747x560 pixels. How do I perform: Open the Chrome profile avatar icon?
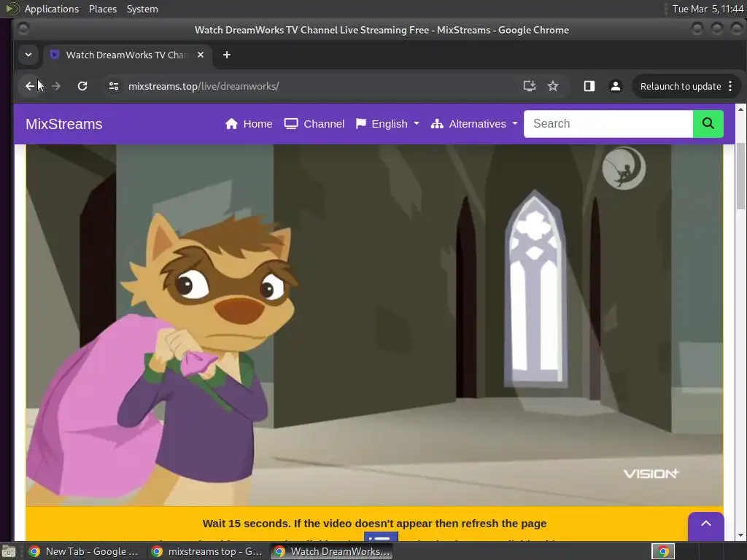point(616,86)
